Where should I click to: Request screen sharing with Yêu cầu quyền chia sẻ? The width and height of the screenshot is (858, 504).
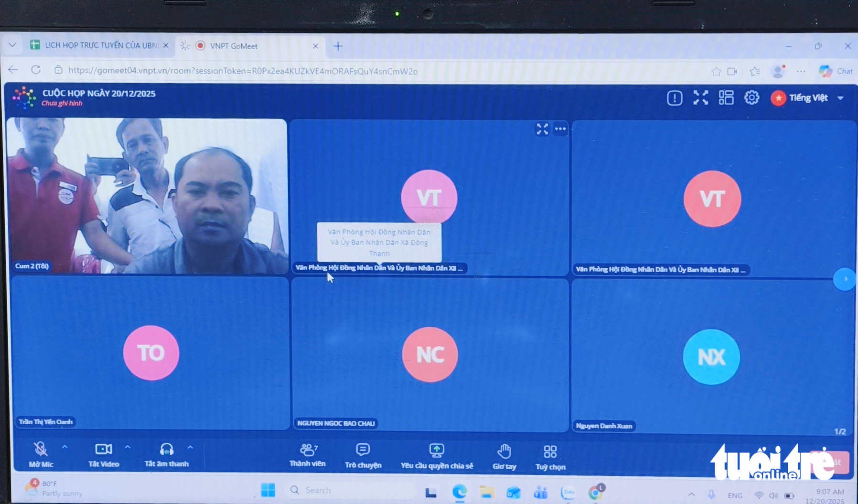(x=437, y=456)
